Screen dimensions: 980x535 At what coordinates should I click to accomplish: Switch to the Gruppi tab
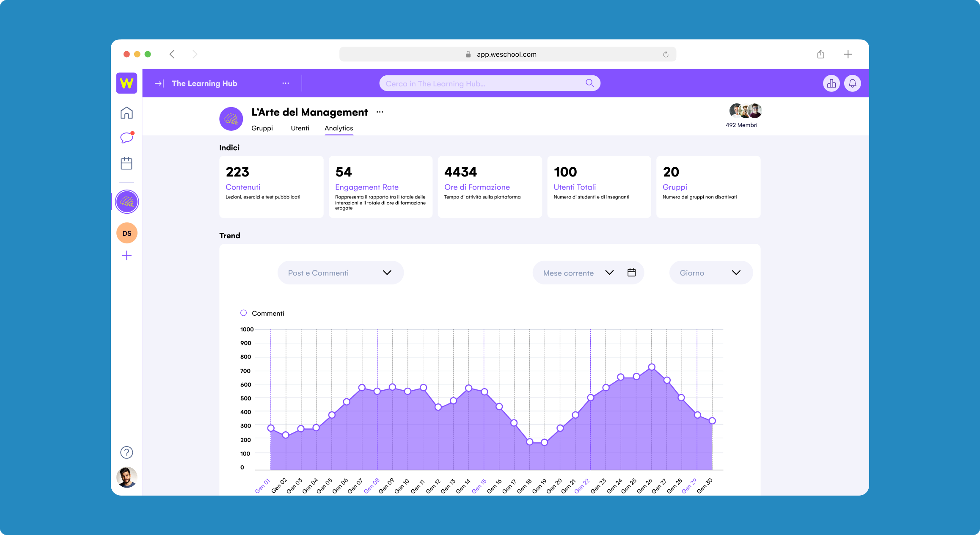pos(262,128)
